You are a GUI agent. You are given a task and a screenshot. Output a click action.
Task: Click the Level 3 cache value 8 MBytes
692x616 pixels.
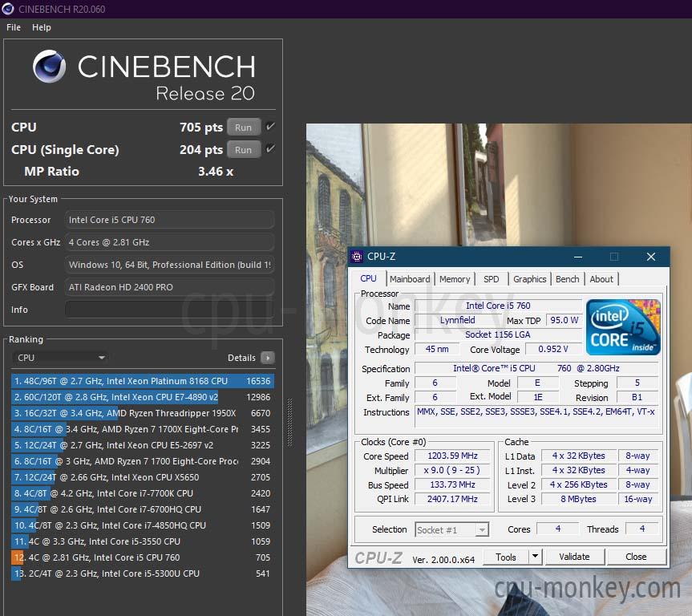[579, 499]
